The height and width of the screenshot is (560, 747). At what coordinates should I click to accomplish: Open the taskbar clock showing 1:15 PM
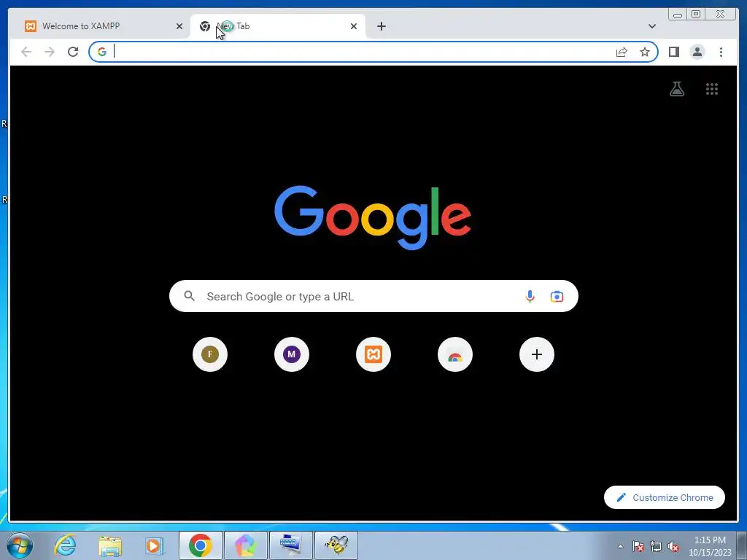click(x=710, y=546)
